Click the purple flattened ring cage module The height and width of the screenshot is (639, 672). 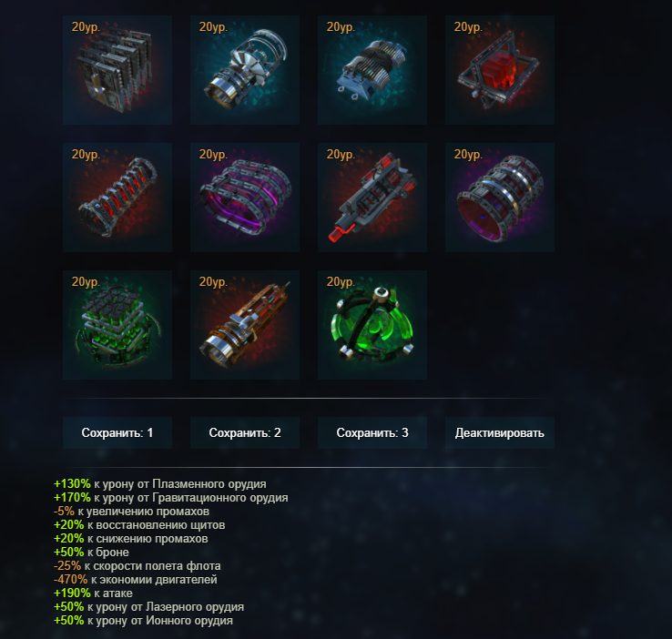coord(245,198)
